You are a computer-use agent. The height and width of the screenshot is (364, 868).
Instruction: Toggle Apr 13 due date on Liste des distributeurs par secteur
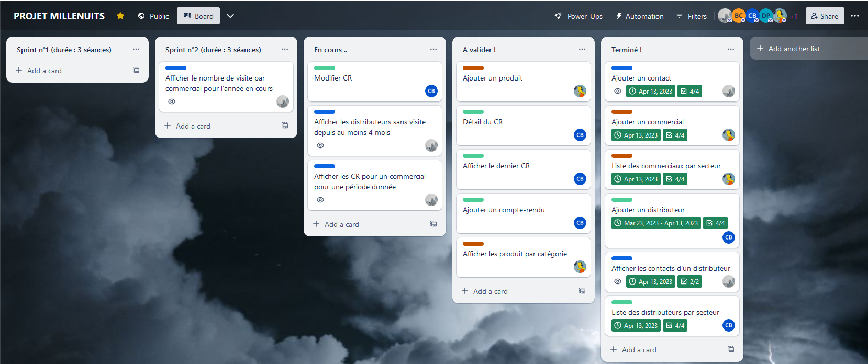[x=636, y=325]
